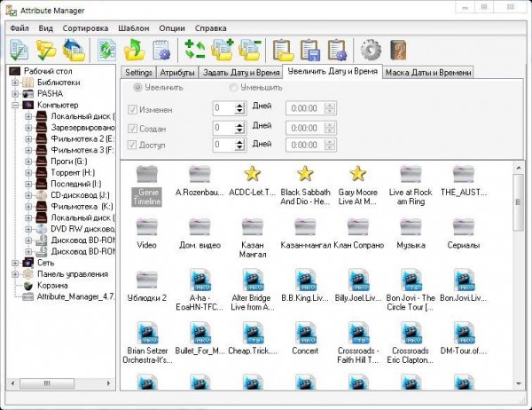Open the Справка menu
The height and width of the screenshot is (410, 532).
[211, 28]
